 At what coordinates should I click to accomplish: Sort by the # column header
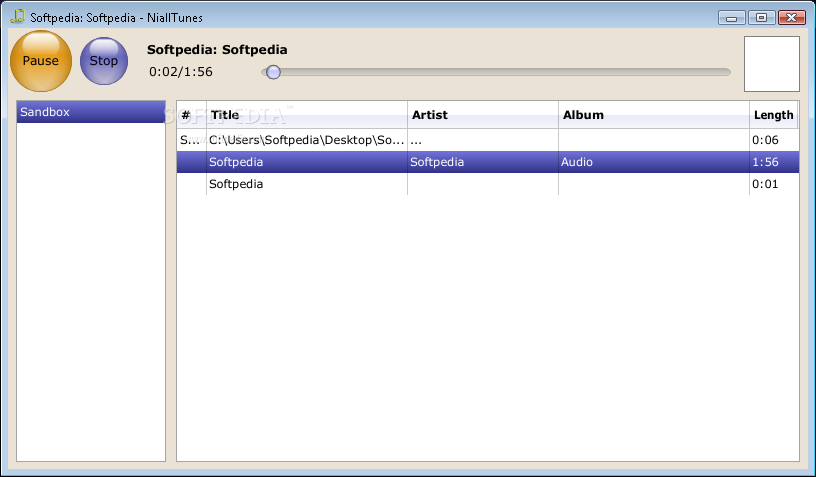(x=192, y=115)
